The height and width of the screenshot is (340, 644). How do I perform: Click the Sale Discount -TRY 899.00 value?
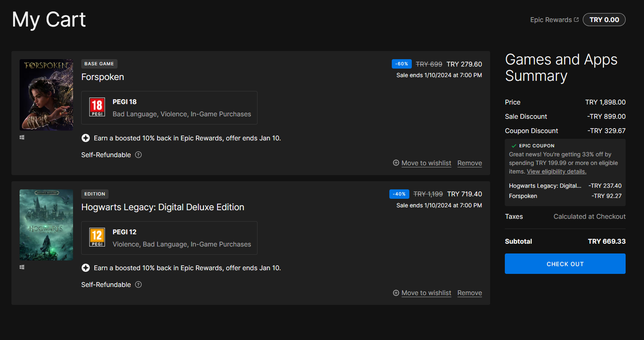(x=606, y=116)
